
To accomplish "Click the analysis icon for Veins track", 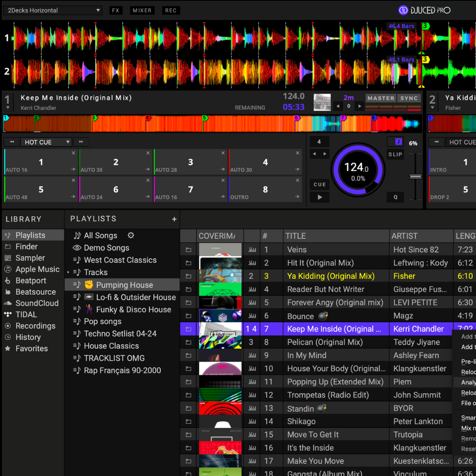I will pyautogui.click(x=252, y=250).
